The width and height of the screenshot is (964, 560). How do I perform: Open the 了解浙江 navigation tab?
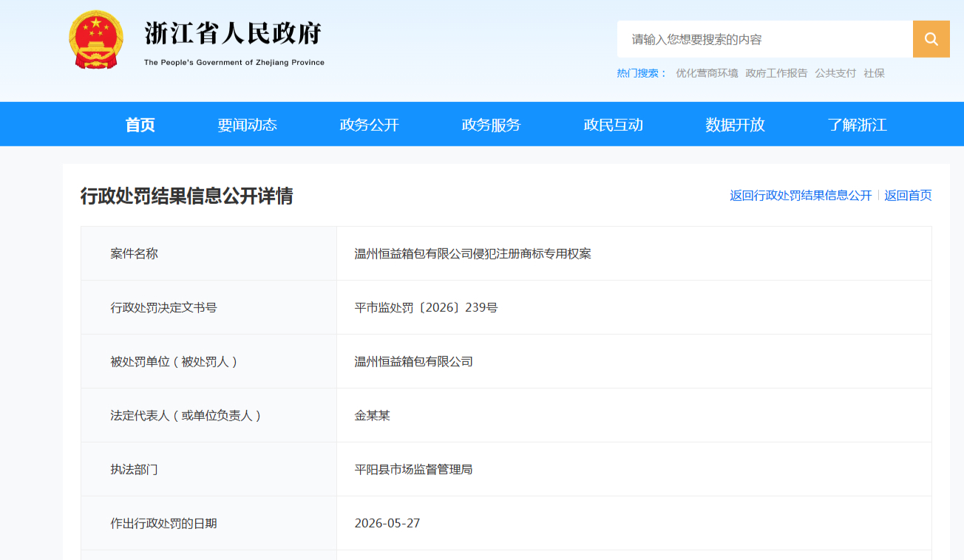(857, 125)
